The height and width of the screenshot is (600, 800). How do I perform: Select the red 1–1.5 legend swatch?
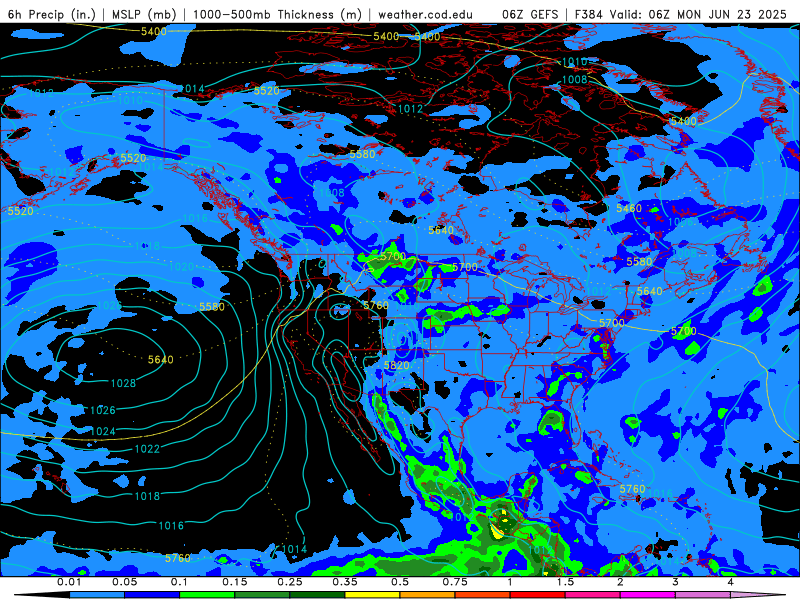[538, 595]
